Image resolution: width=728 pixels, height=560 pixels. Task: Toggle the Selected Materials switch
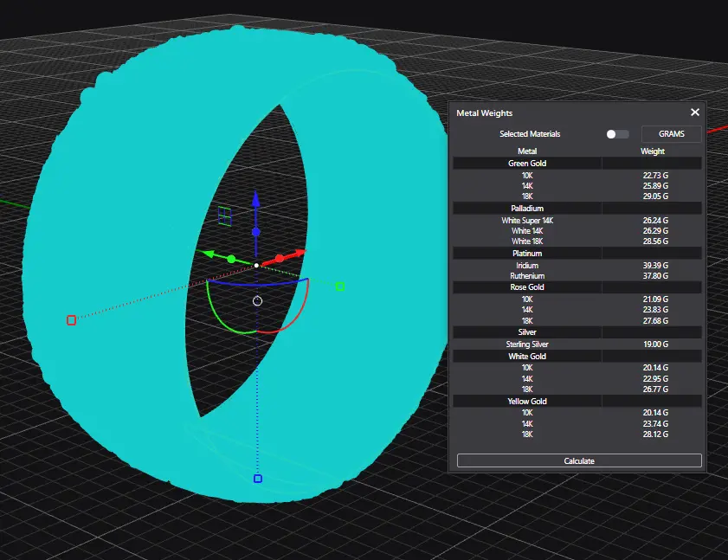[x=616, y=134]
